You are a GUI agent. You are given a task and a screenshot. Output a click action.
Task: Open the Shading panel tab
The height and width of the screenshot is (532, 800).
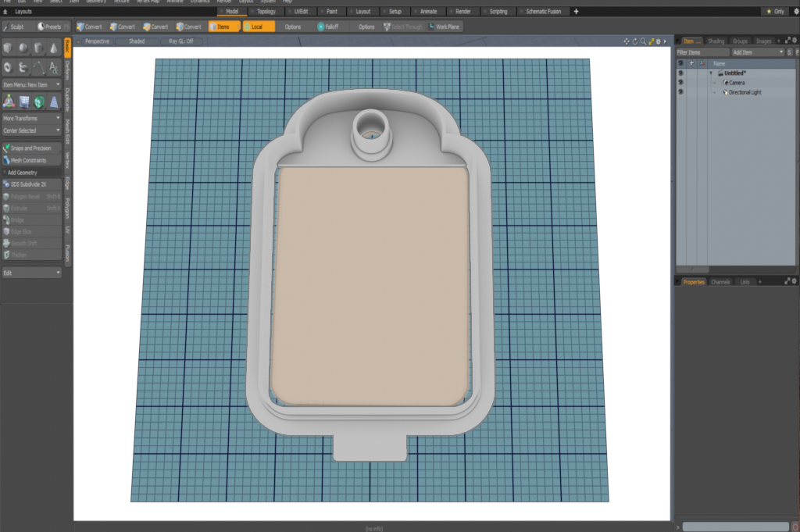coord(716,41)
